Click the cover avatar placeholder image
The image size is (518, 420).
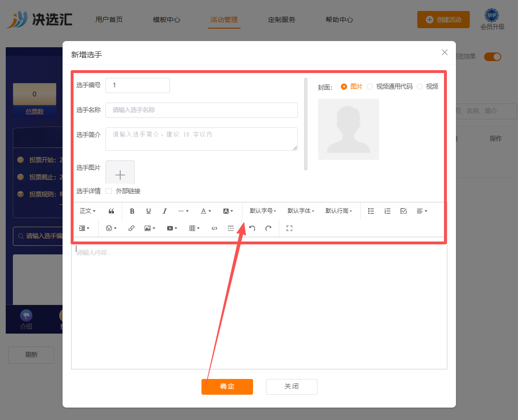point(348,129)
